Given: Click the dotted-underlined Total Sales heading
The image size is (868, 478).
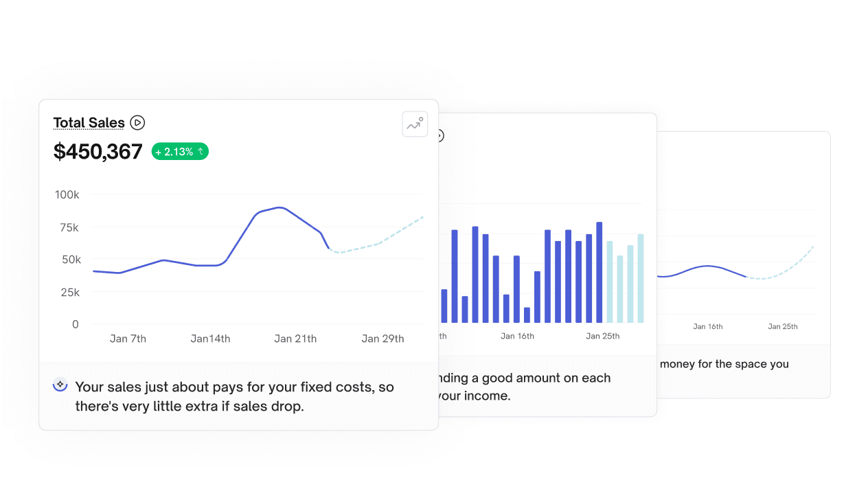Looking at the screenshot, I should coord(89,122).
